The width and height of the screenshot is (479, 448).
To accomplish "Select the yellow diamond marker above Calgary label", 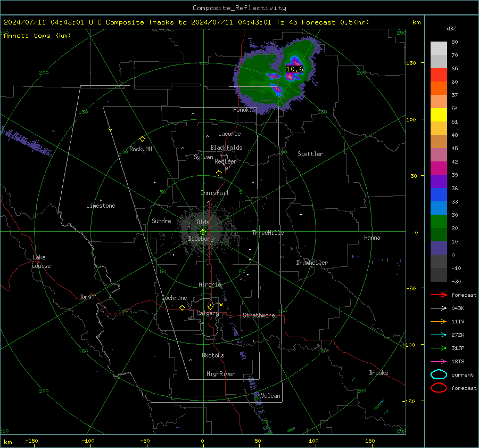I will point(210,307).
